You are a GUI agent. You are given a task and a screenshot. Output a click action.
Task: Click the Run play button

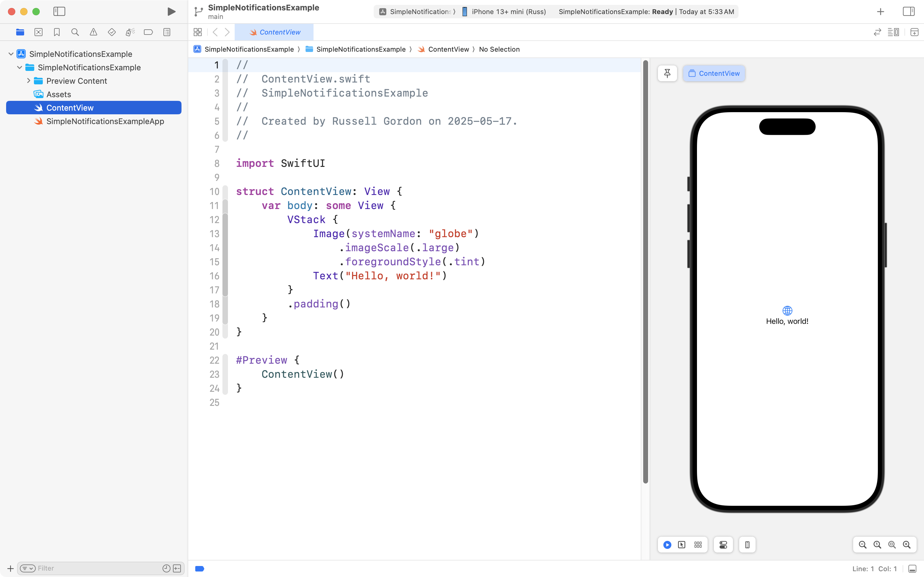pyautogui.click(x=171, y=11)
